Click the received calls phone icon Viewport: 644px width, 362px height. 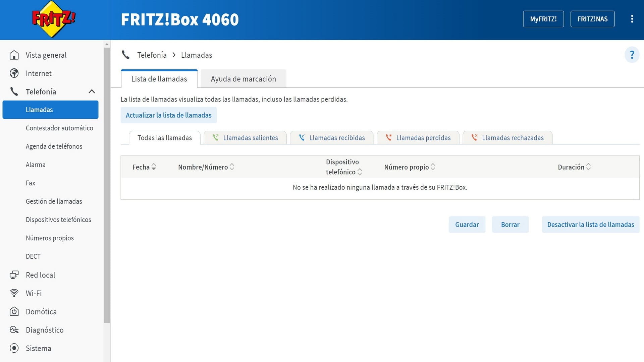(302, 137)
